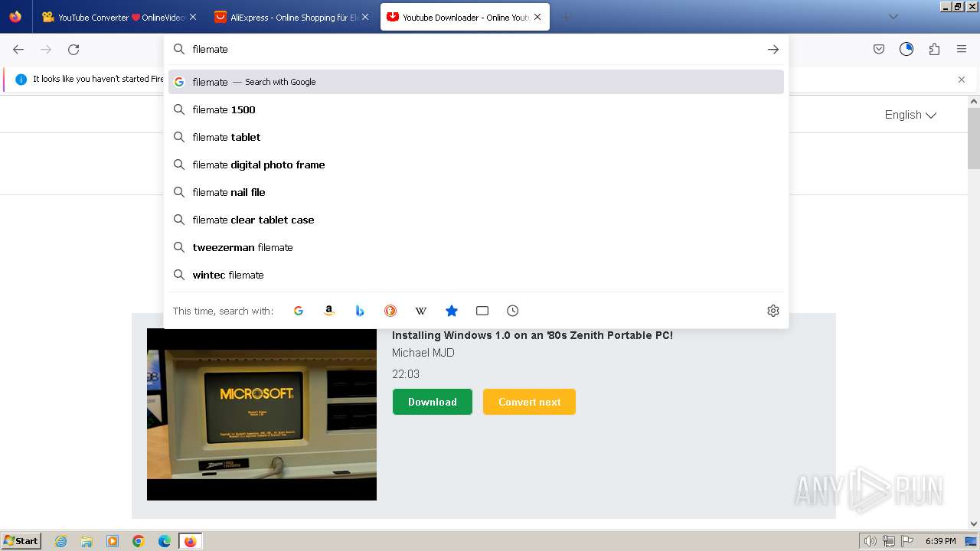Select 'filemate — Search with Google' suggestion

476,82
